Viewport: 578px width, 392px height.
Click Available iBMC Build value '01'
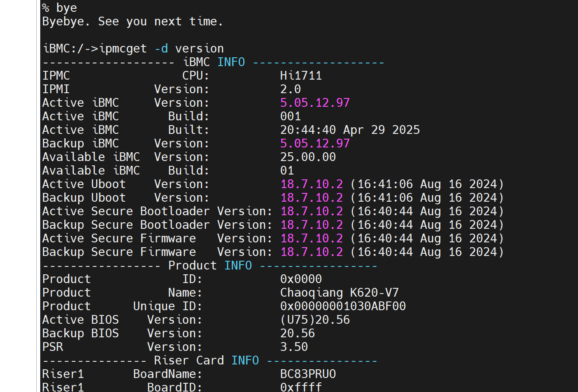pyautogui.click(x=287, y=171)
